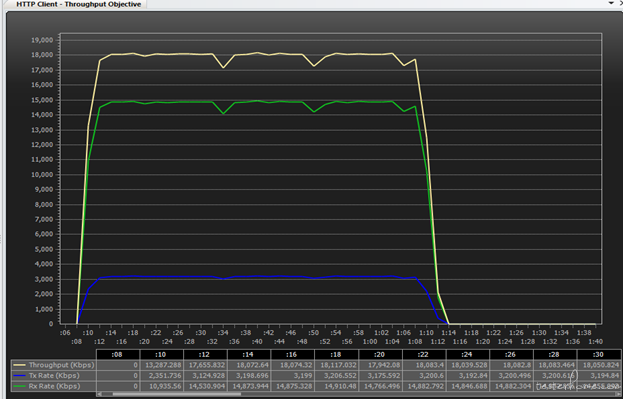Click the :22 column header in the table
The image size is (623, 399).
[424, 354]
